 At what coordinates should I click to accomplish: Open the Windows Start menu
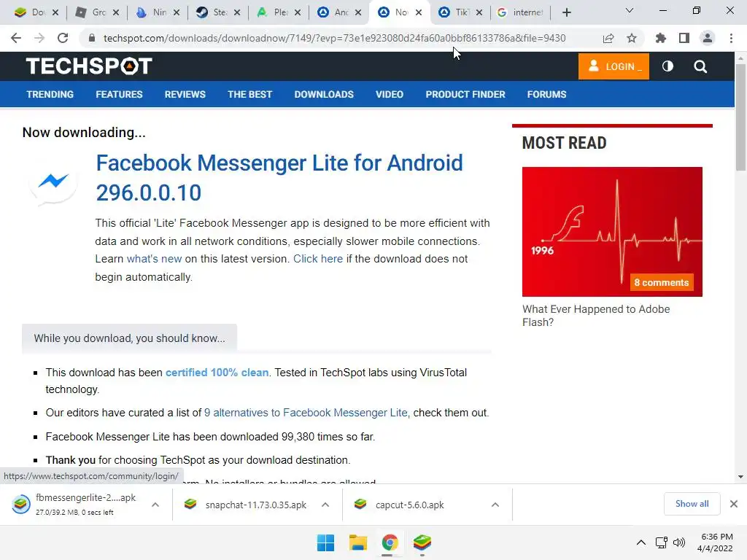point(325,542)
